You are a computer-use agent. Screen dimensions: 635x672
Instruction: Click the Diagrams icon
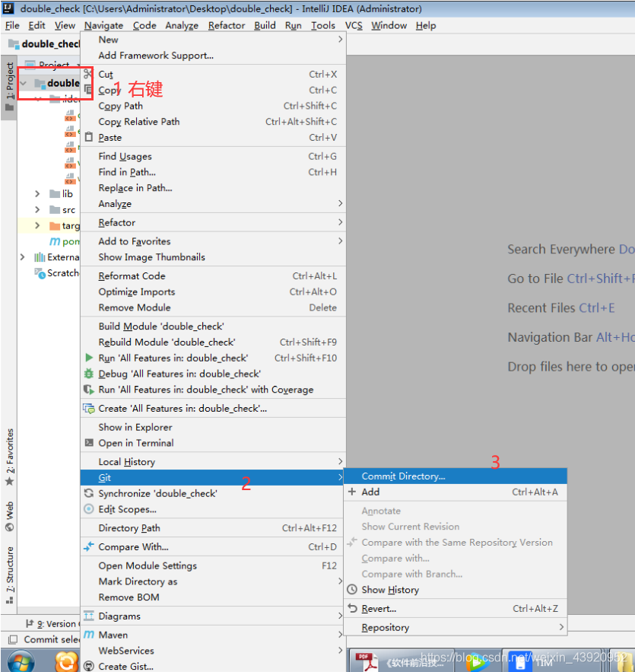(89, 616)
